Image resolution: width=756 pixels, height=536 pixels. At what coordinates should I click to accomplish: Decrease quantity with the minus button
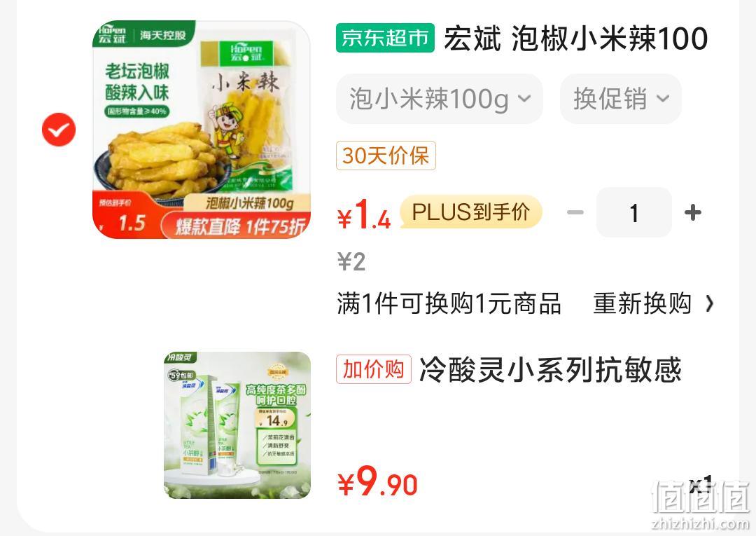[575, 212]
